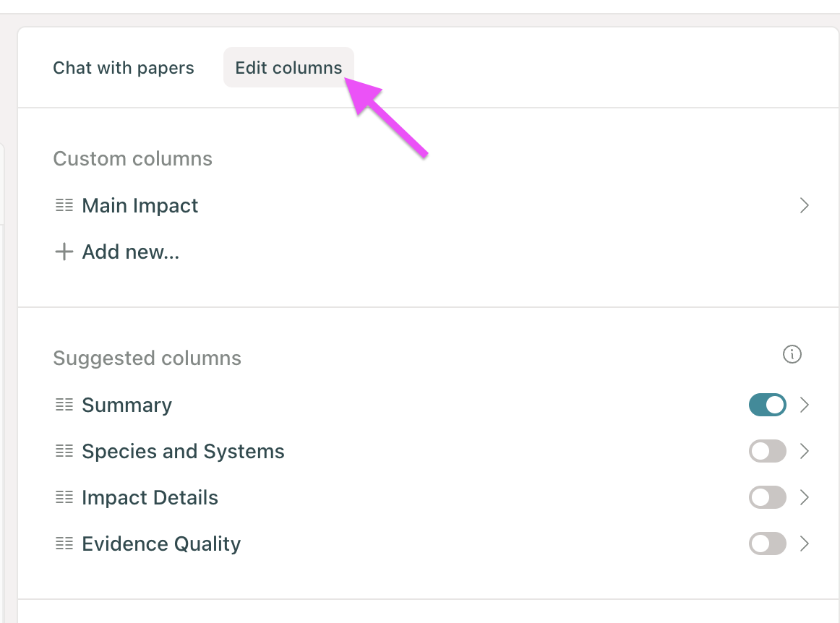Expand the Summary column details chevron
Viewport: 840px width, 623px height.
(804, 405)
